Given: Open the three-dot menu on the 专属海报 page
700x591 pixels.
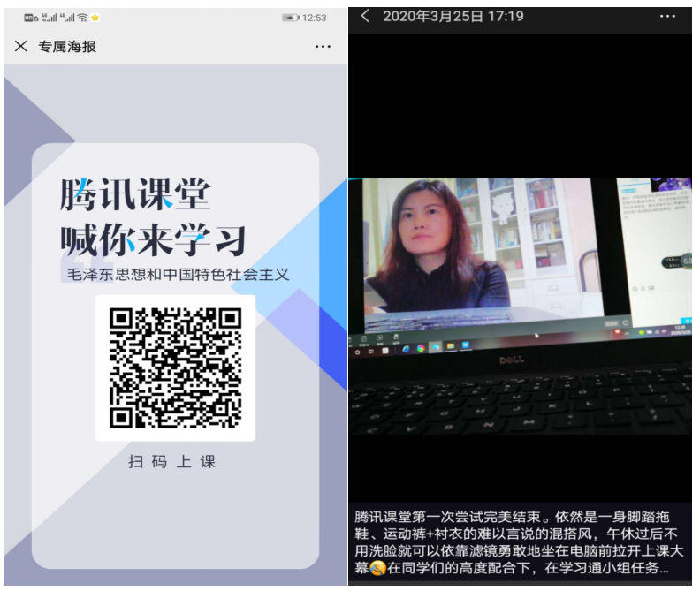Looking at the screenshot, I should pyautogui.click(x=323, y=47).
